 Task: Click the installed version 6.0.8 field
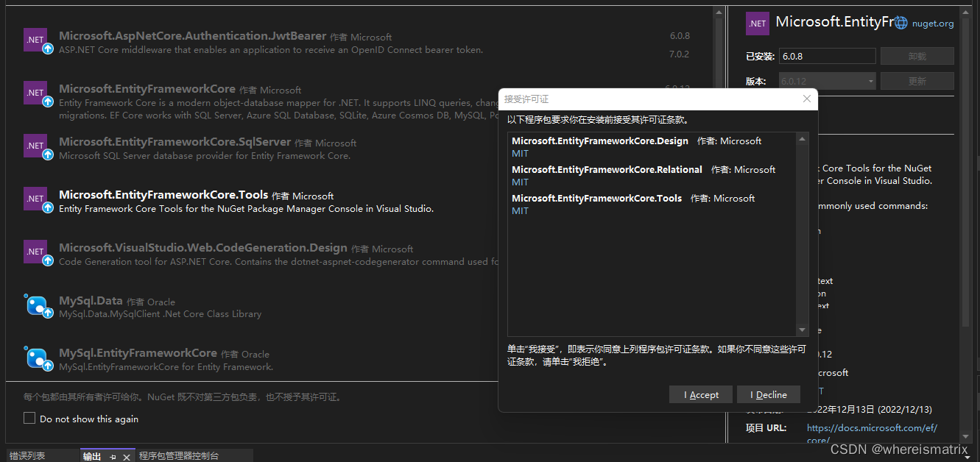827,55
